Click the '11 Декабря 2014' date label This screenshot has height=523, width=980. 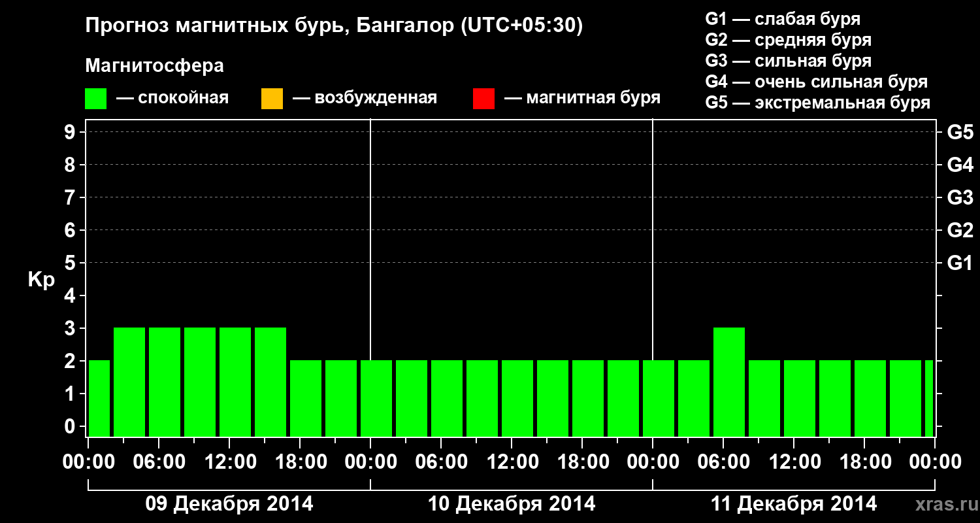pyautogui.click(x=794, y=504)
